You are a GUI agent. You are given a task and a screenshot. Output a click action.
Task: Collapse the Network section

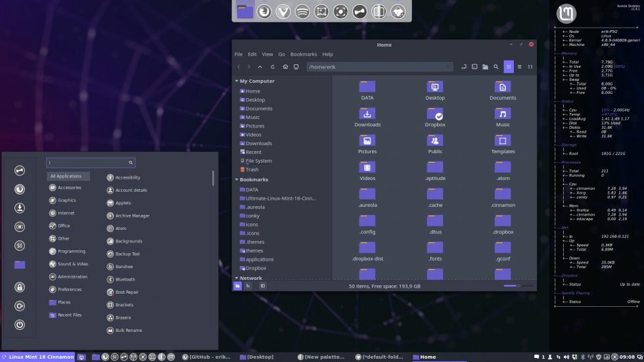[x=237, y=278]
